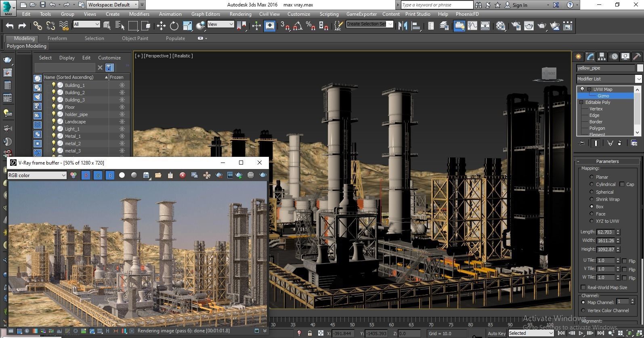Image resolution: width=644 pixels, height=338 pixels.
Task: Open Render Setup teapot icon
Action: tap(516, 26)
